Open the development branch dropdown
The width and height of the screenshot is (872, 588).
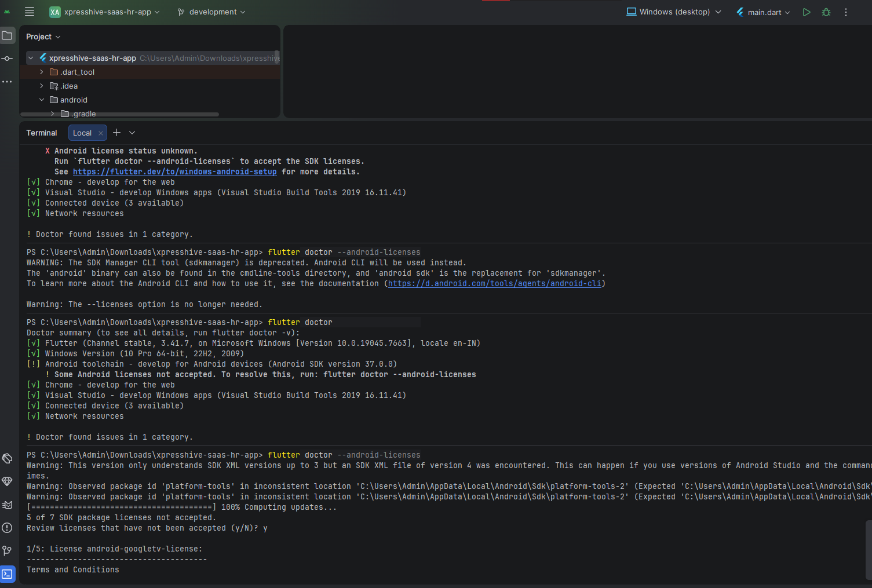pos(211,12)
